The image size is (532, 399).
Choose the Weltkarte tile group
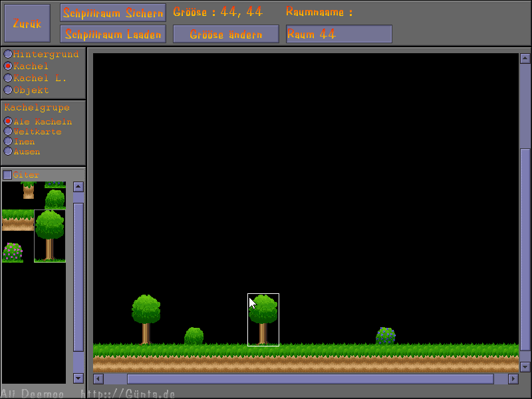(8, 132)
